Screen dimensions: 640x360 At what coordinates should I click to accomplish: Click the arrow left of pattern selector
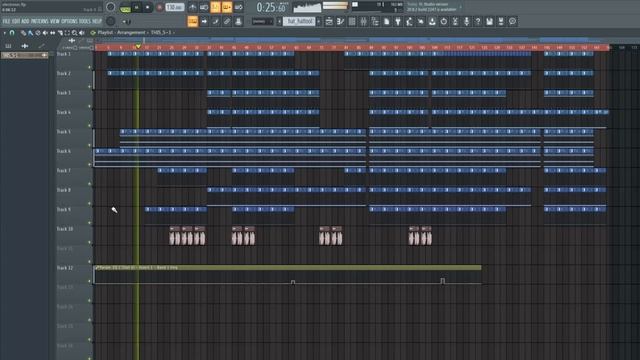click(x=279, y=21)
